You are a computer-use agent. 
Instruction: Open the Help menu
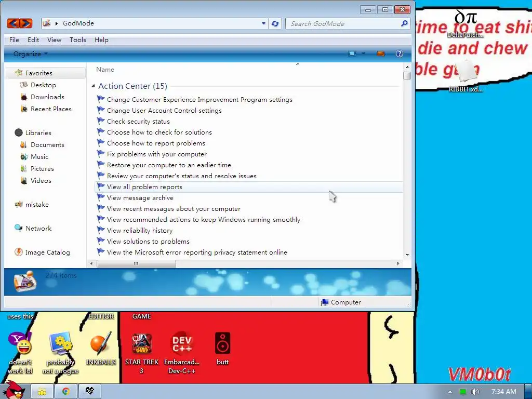tap(101, 39)
